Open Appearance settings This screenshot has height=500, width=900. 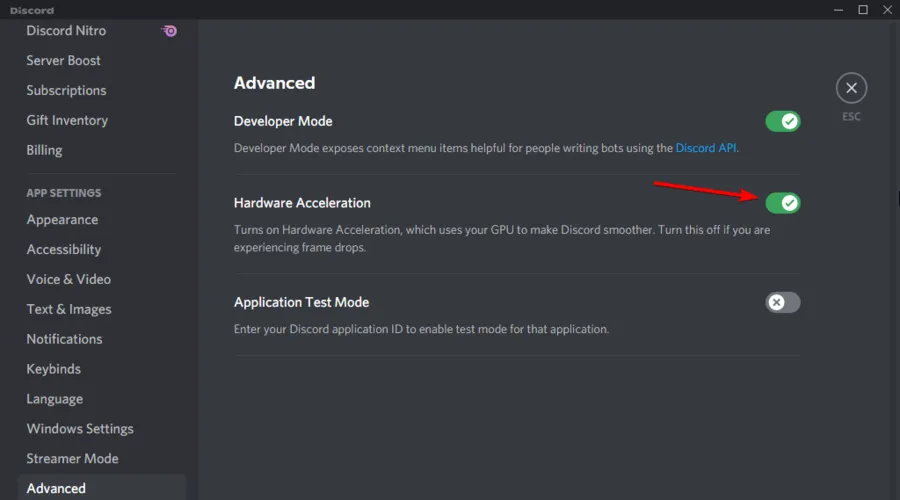(62, 220)
